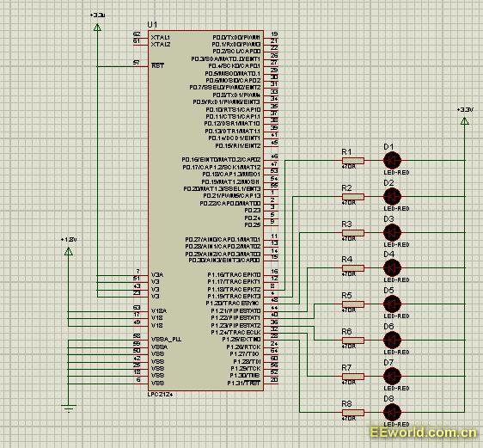Viewport: 483px width, 448px height.
Task: Click the R5 resistor body
Action: [353, 304]
